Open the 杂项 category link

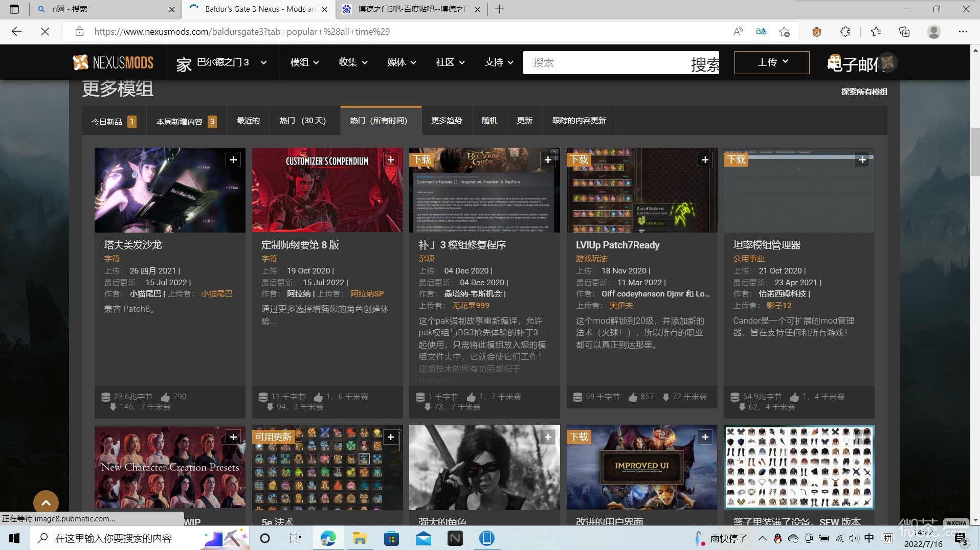click(x=427, y=259)
